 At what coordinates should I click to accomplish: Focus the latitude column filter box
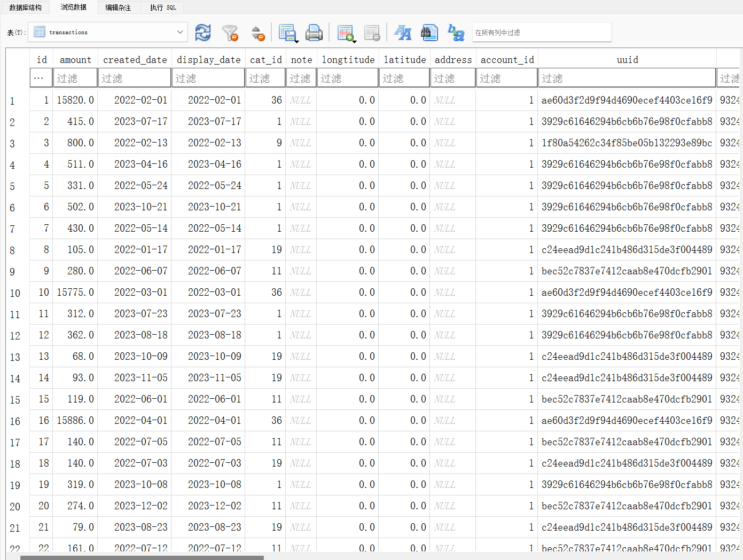tap(404, 78)
